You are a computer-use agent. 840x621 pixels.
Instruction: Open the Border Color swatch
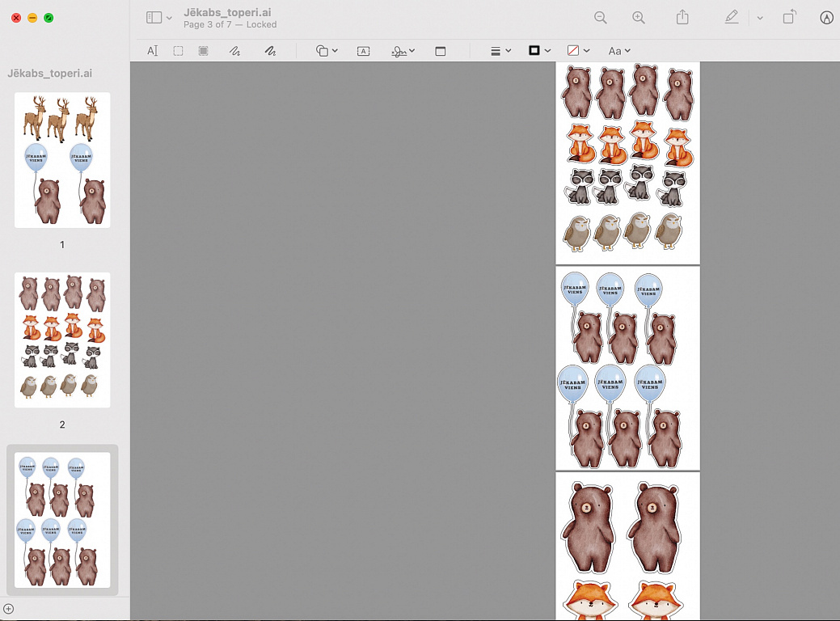point(539,51)
